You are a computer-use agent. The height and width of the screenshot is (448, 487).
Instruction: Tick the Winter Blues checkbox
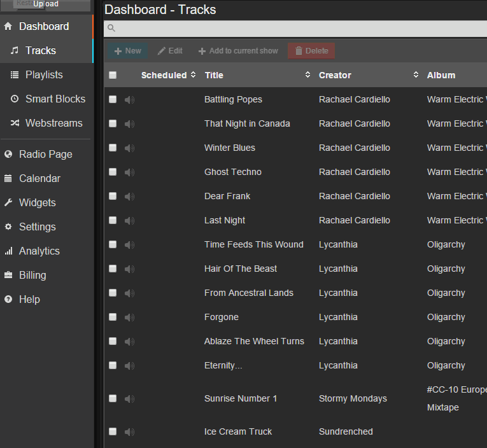(113, 148)
